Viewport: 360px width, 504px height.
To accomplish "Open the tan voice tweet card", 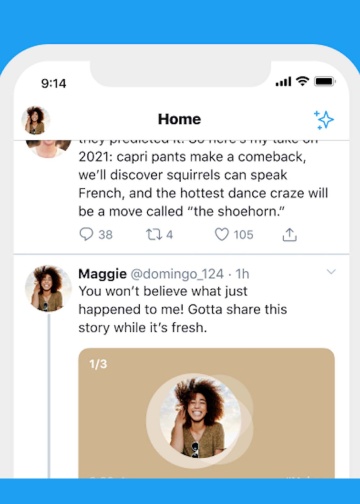I will point(206,413).
